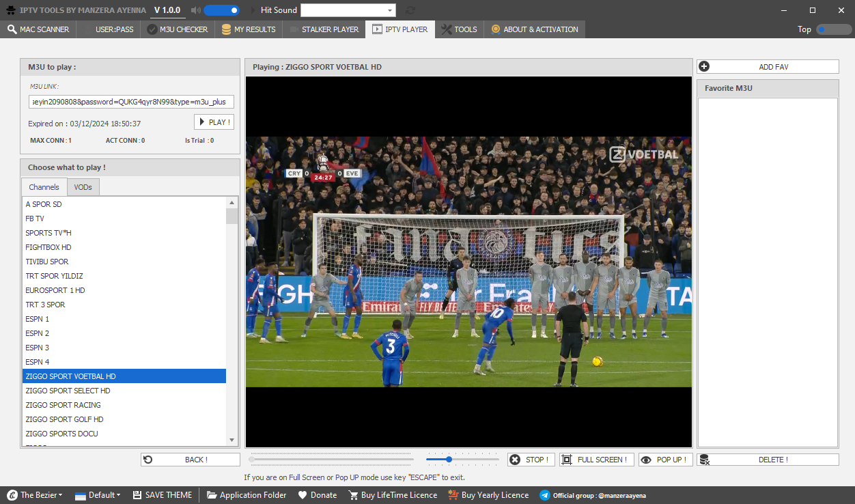Click the POP UP ! button

(x=666, y=460)
